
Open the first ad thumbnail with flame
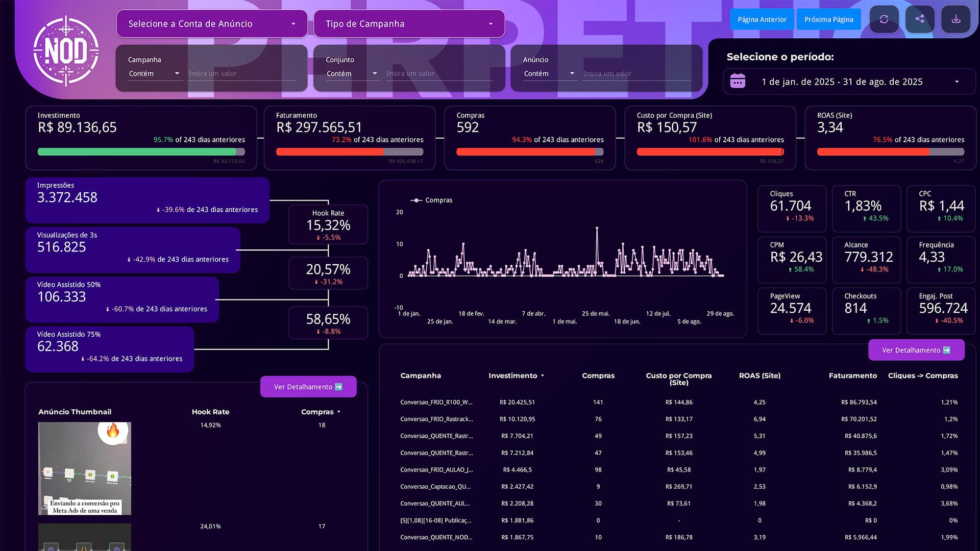[x=85, y=468]
